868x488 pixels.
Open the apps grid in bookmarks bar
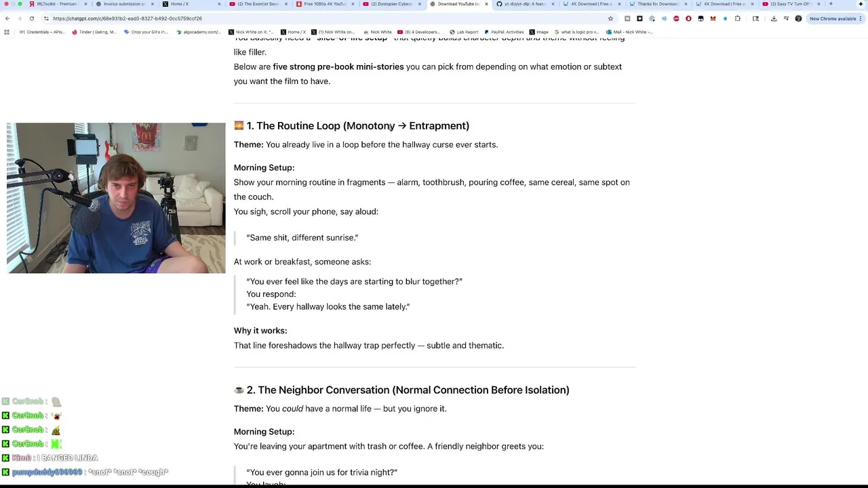point(7,32)
